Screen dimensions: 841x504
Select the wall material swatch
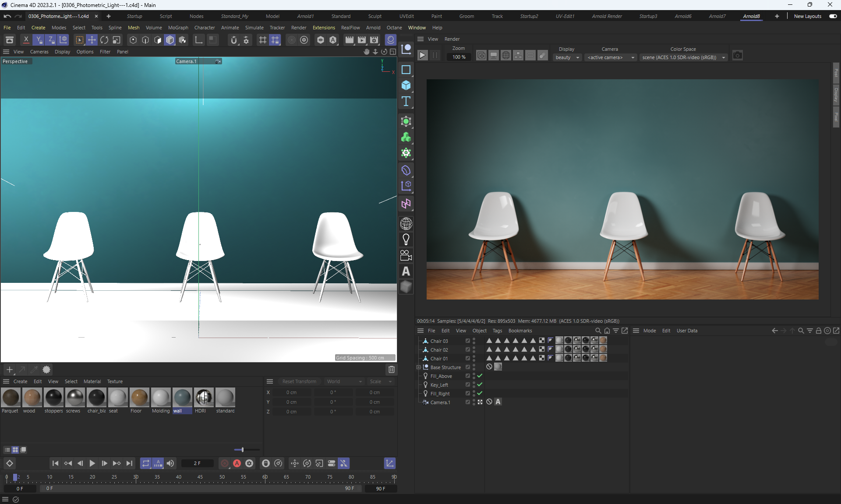click(182, 398)
